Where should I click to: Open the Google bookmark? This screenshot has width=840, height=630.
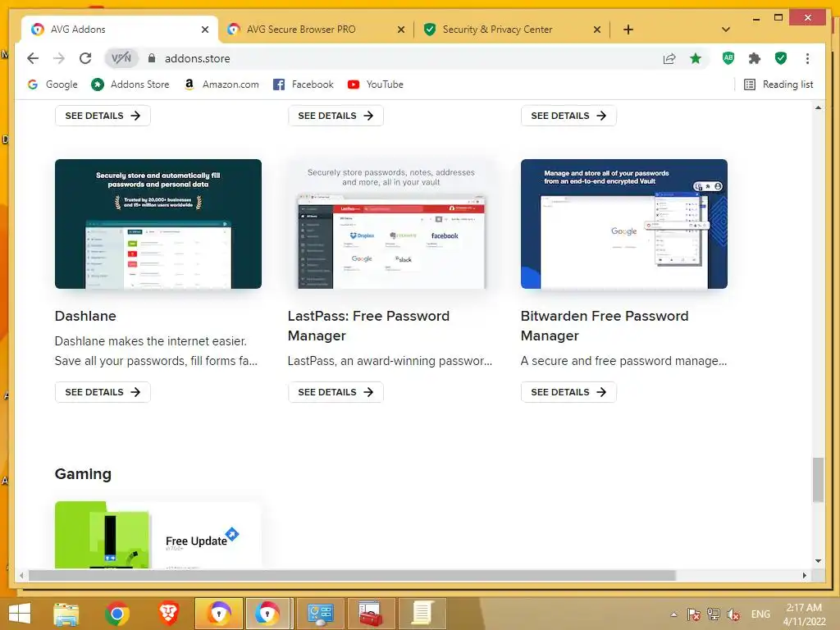click(52, 84)
